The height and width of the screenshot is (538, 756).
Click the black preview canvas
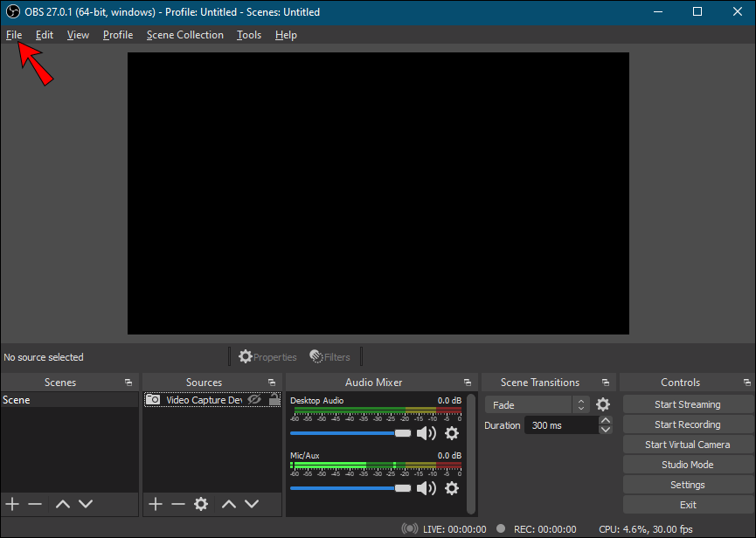[x=378, y=193]
